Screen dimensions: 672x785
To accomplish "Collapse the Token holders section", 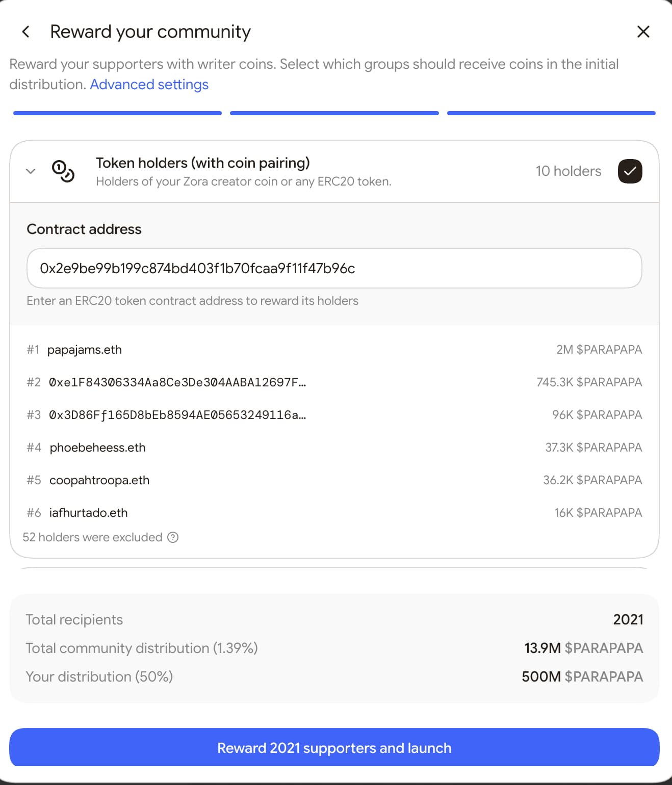I will click(x=30, y=171).
